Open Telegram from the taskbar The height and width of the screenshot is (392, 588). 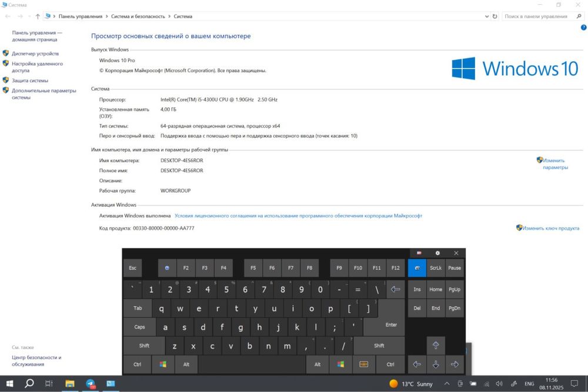91,383
